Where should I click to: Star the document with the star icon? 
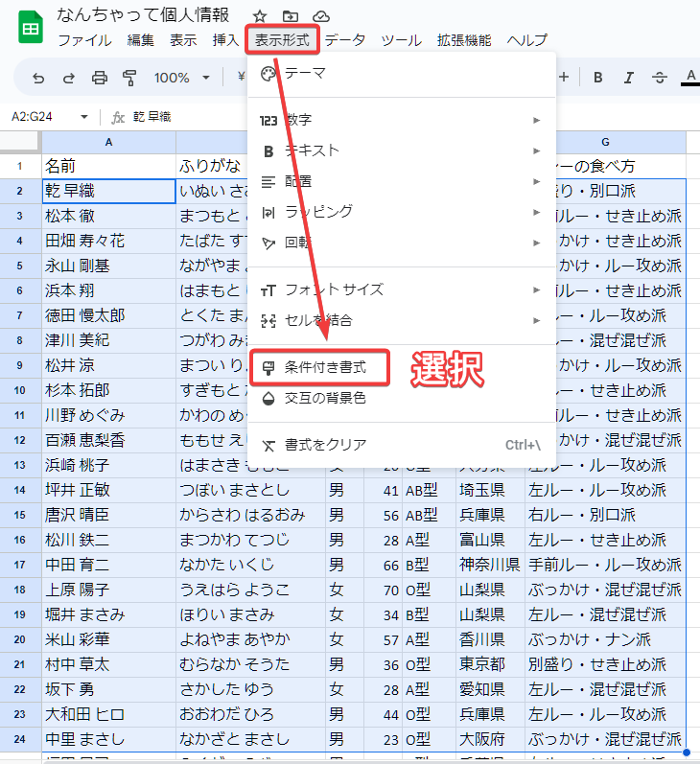(x=260, y=16)
